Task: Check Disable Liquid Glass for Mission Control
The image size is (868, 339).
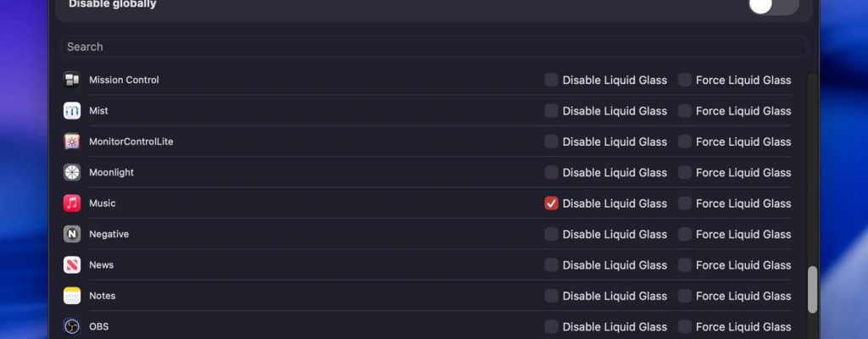Action: click(x=551, y=80)
